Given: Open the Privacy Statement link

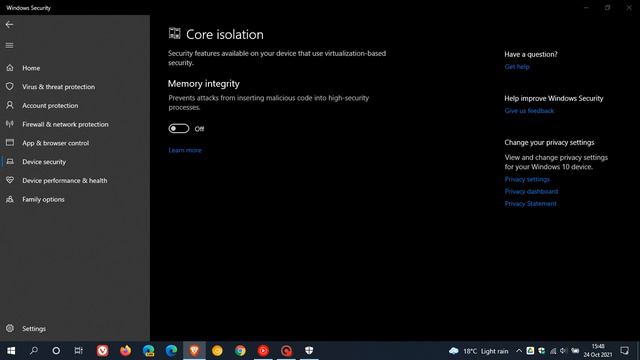Looking at the screenshot, I should click(530, 204).
